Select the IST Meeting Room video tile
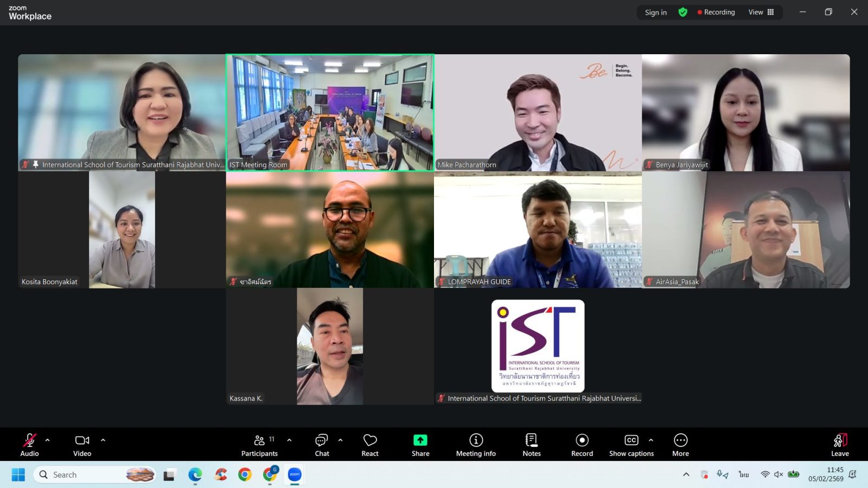This screenshot has width=868, height=488. [330, 112]
